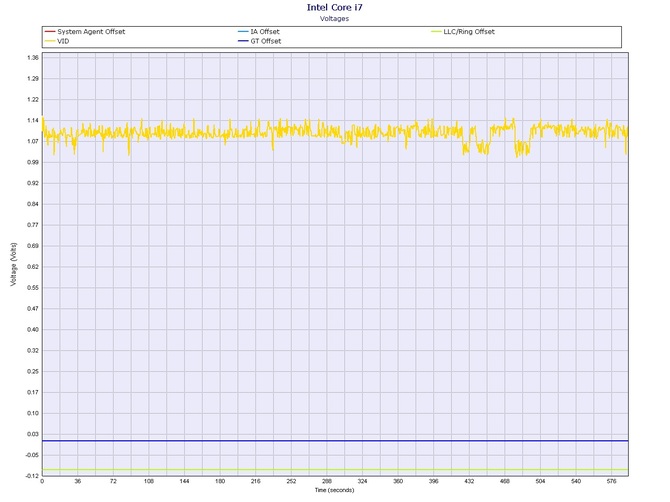The image size is (670, 502).
Task: Click the 360 seconds time axis label
Action: [398, 481]
